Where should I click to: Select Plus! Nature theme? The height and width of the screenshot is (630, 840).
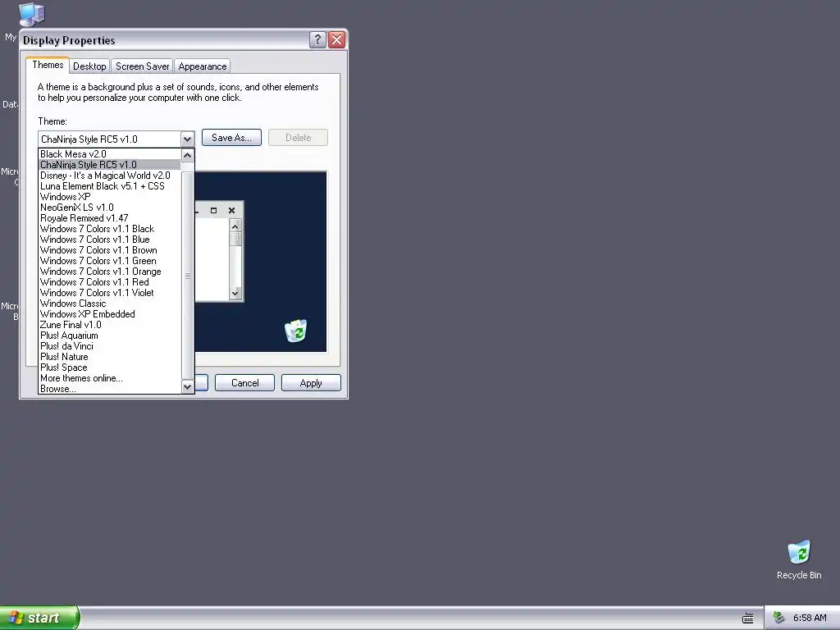tap(111, 357)
